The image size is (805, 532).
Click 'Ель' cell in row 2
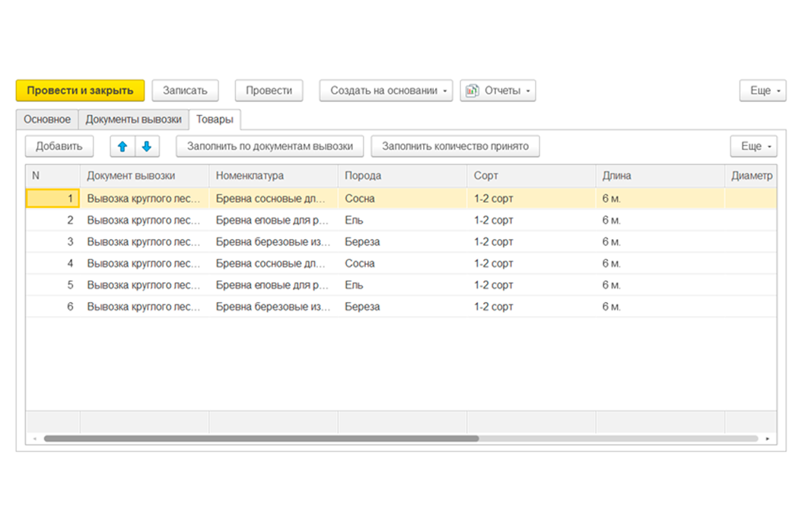tap(402, 220)
